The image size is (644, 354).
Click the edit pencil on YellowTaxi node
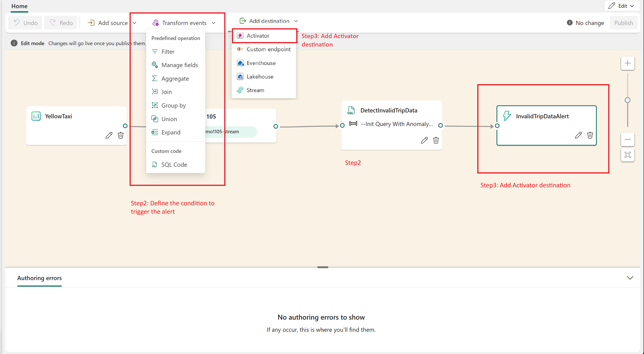[x=109, y=135]
